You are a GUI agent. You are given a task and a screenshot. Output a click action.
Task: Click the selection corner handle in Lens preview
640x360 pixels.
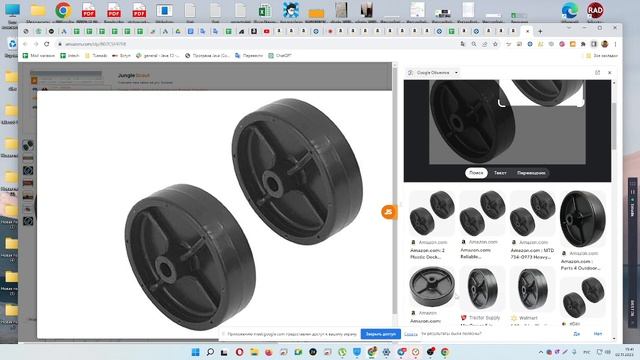(502, 103)
